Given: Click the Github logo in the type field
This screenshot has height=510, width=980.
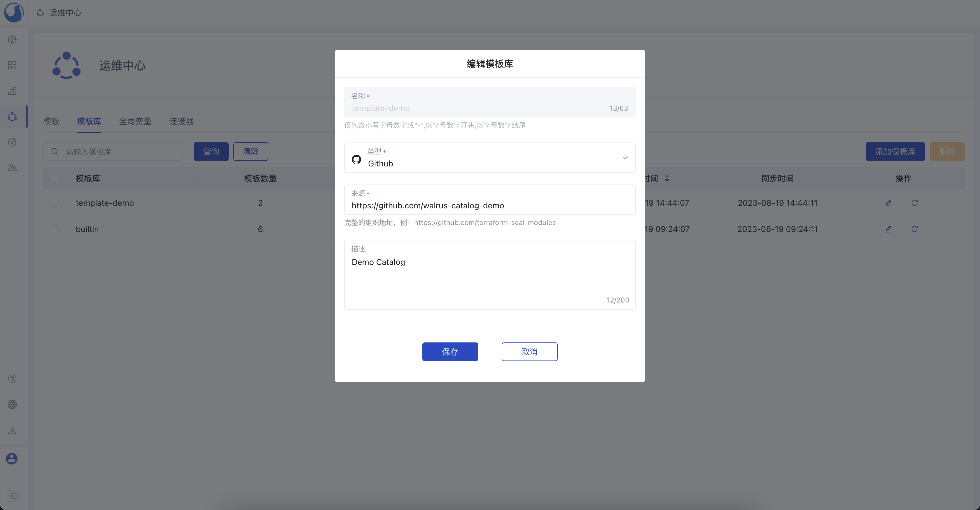Looking at the screenshot, I should coord(356,159).
